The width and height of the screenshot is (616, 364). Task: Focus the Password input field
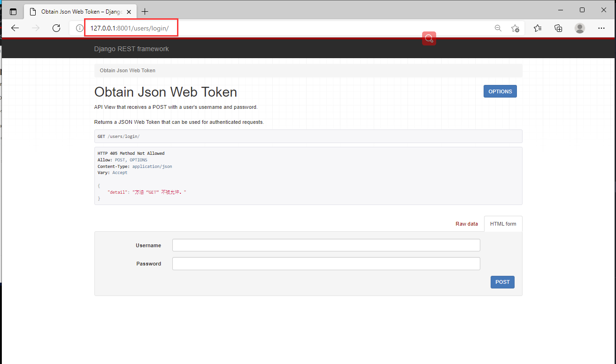(x=326, y=264)
